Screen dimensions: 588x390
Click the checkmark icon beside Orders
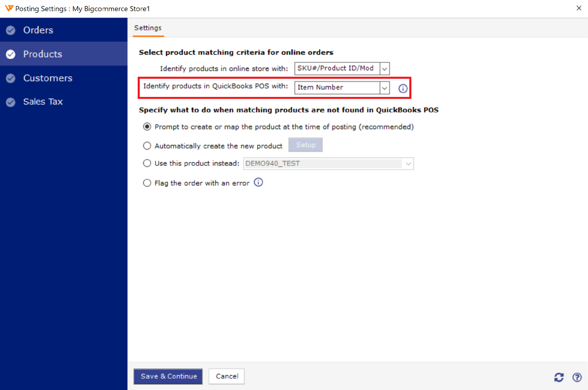(11, 30)
